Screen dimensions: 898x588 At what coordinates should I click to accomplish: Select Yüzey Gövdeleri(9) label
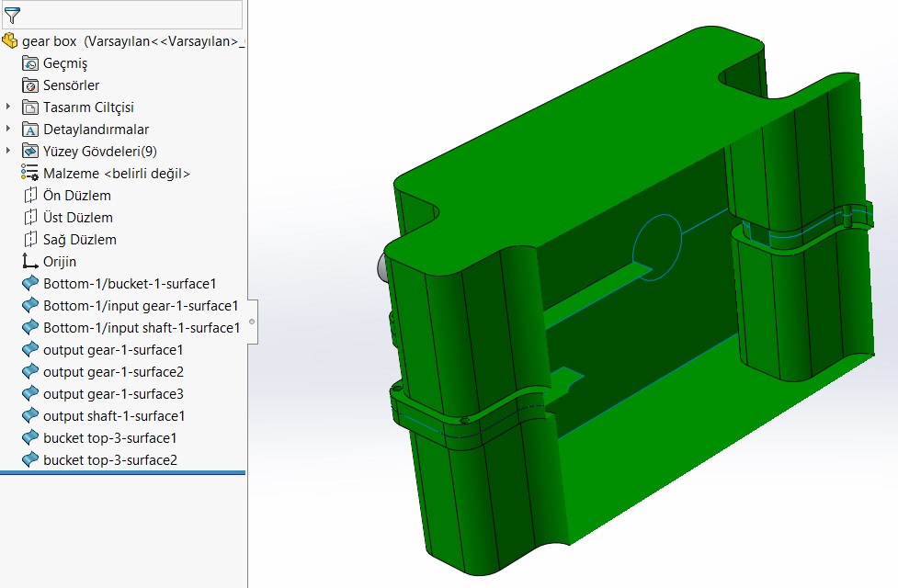[x=99, y=152]
